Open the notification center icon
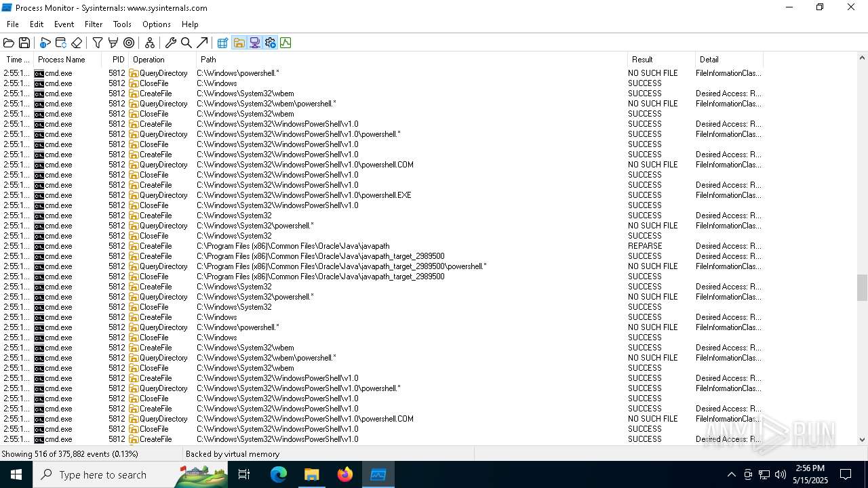Screen dimensions: 868x488 846,474
